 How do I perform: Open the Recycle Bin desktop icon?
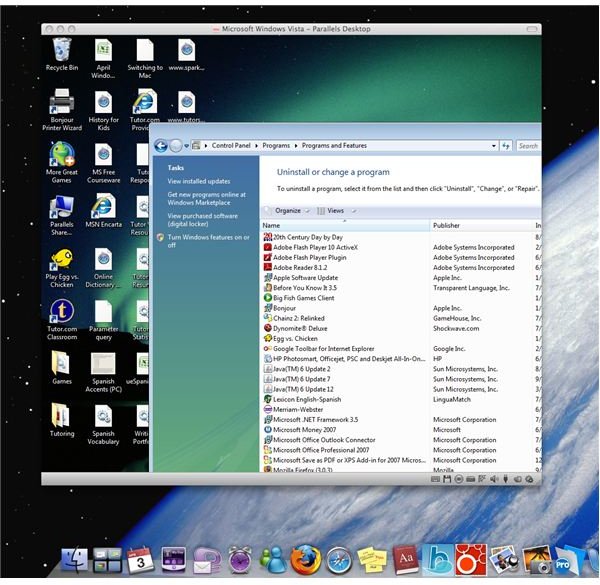pos(62,55)
